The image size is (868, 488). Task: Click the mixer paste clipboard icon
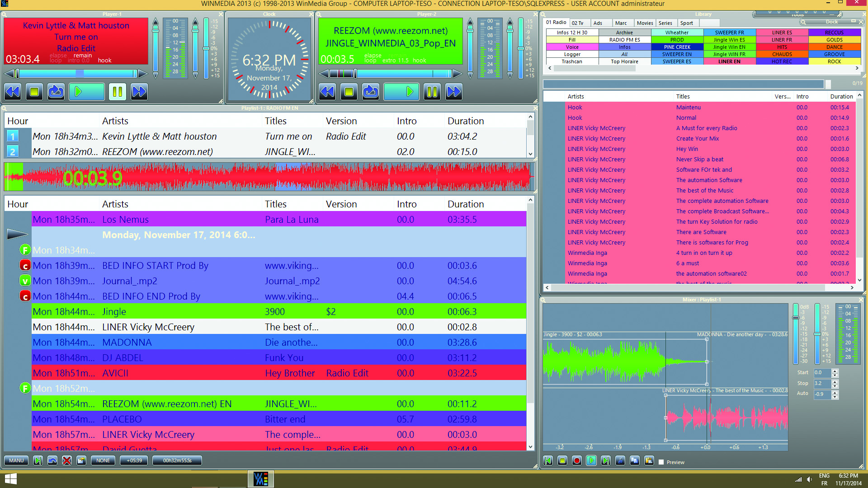(x=649, y=460)
